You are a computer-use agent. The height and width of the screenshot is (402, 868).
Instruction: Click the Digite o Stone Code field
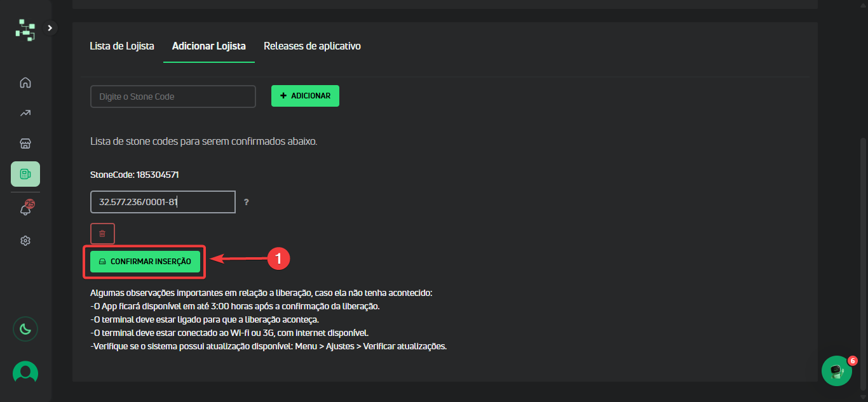pyautogui.click(x=173, y=97)
